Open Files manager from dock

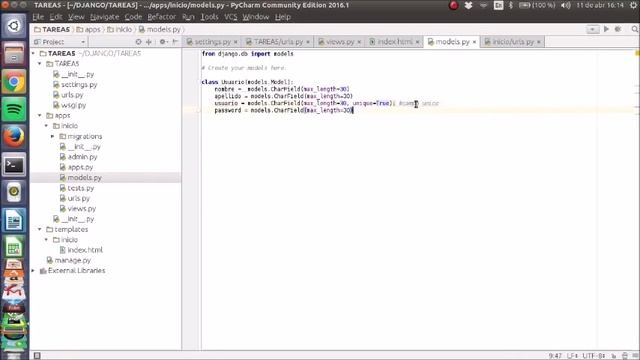click(x=14, y=54)
